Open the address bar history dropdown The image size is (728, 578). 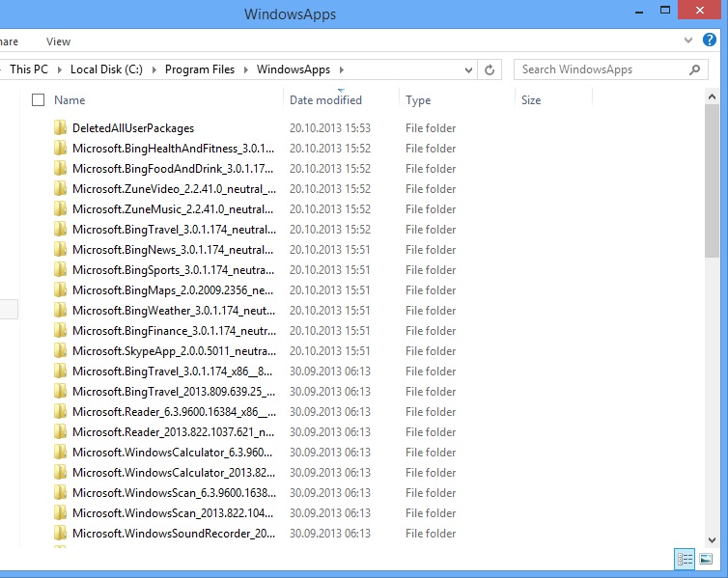click(x=468, y=69)
